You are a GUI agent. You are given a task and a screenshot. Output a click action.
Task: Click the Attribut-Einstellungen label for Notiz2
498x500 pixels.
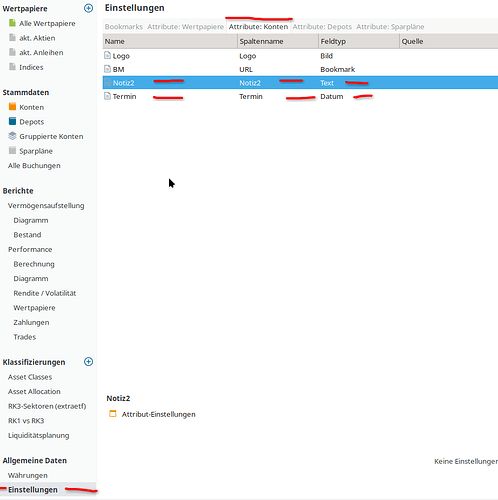159,414
